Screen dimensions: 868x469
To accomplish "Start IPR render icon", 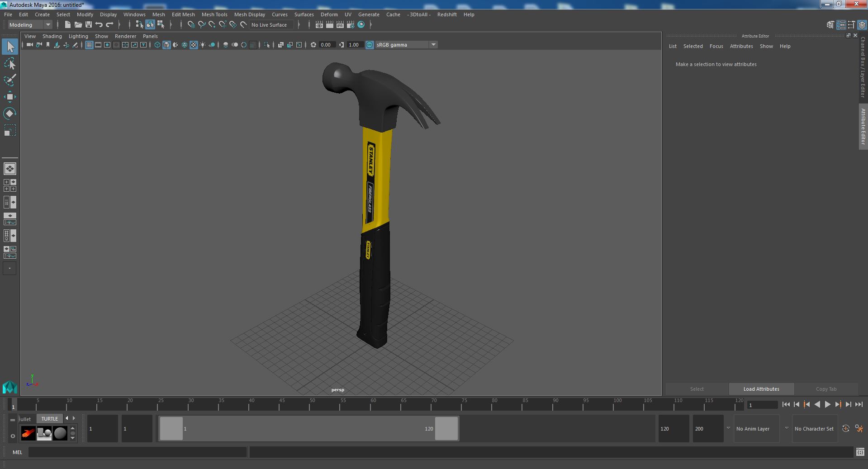I will [x=340, y=25].
